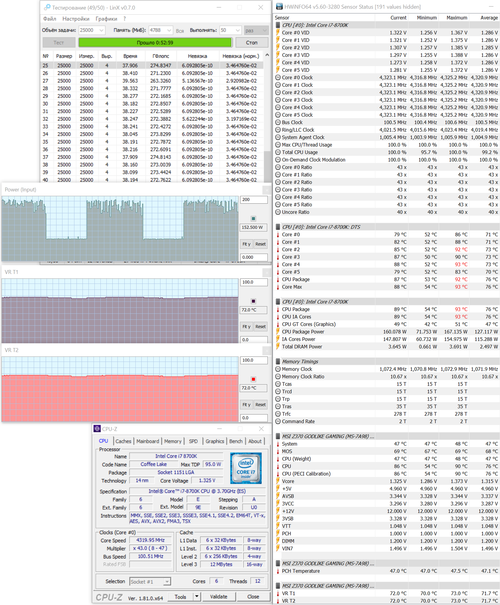This screenshot has width=500, height=605.
Task: Click the clock icon beside Memory Clock Ratio
Action: 278,377
